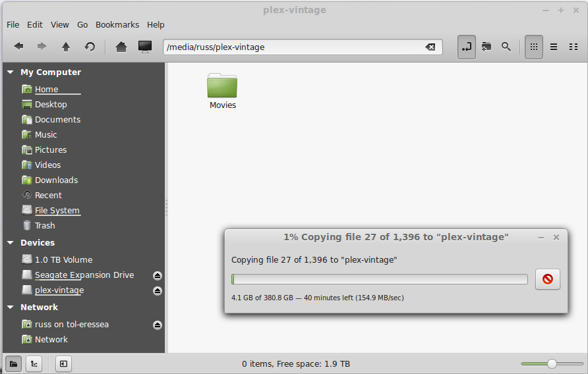588x374 pixels.
Task: Open the Computer toolbar icon
Action: [x=145, y=47]
